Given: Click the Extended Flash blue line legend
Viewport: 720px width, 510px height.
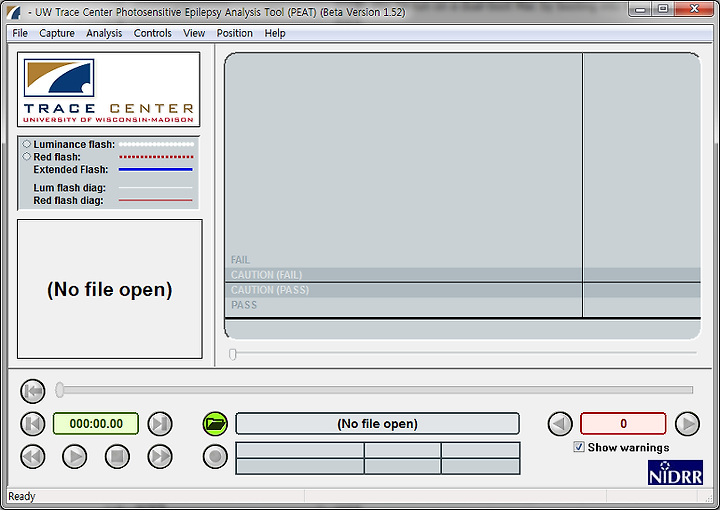Looking at the screenshot, I should coord(156,169).
